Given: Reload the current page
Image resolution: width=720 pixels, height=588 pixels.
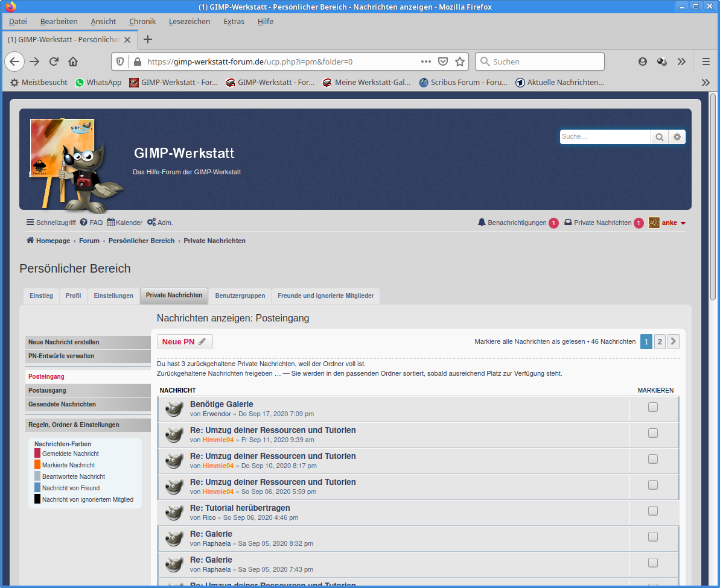Looking at the screenshot, I should click(x=54, y=62).
